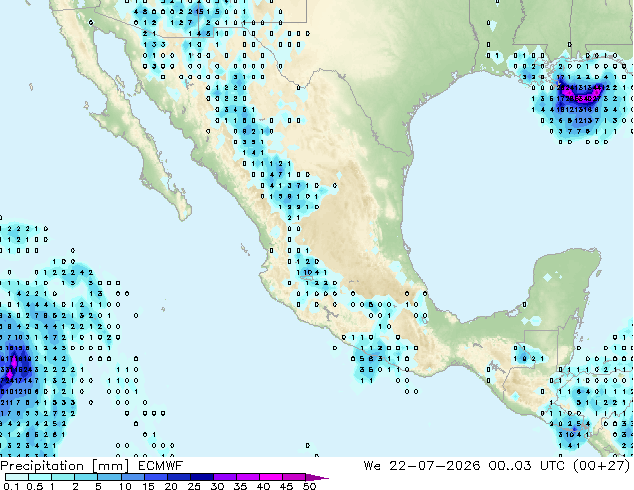
Task: Click the 'Precipitation [mm]' title text
Action: (x=65, y=466)
